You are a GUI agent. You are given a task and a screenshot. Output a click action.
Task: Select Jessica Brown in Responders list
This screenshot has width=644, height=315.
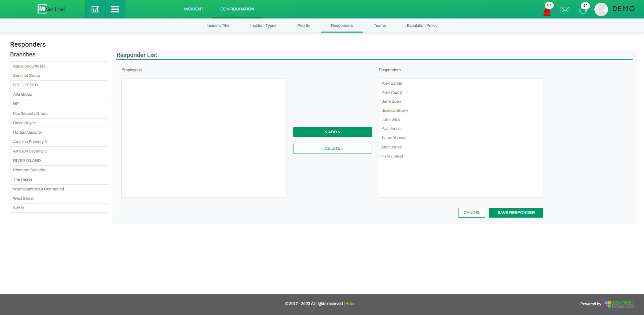(x=395, y=110)
